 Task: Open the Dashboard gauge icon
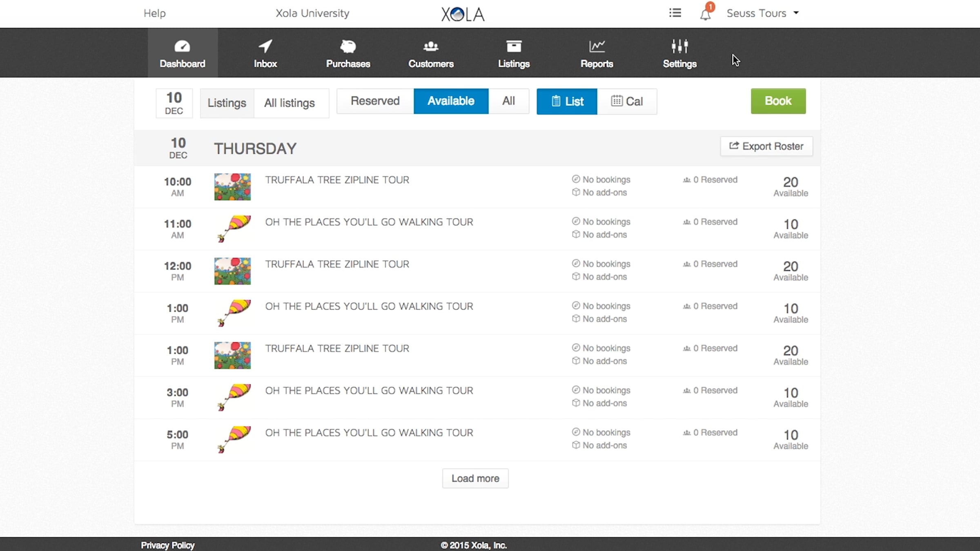pos(182,47)
